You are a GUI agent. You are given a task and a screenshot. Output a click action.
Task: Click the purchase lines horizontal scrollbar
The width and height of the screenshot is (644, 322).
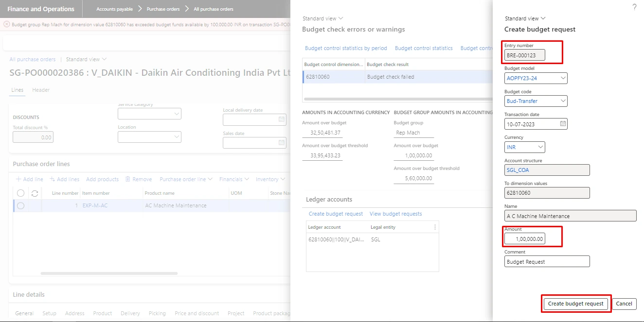coord(109,273)
